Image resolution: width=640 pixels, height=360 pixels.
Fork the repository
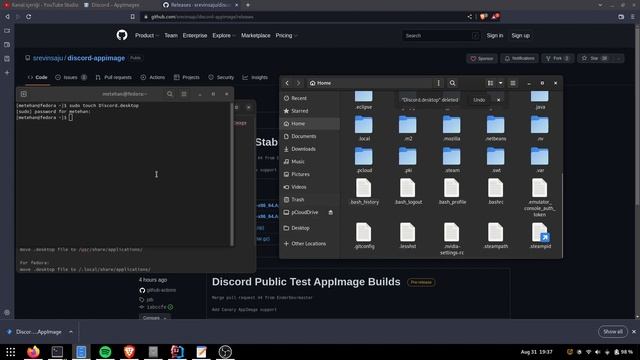(x=557, y=58)
